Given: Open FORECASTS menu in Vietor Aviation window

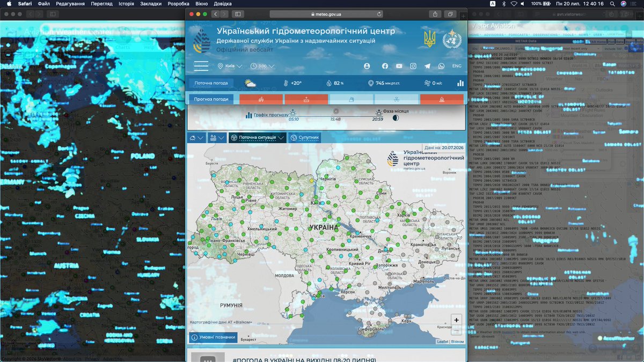Looking at the screenshot, I should point(519,35).
